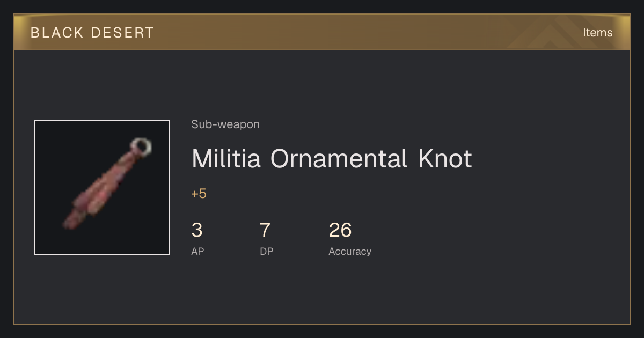Image resolution: width=644 pixels, height=338 pixels.
Task: Click the gold header banner bar
Action: coord(322,32)
